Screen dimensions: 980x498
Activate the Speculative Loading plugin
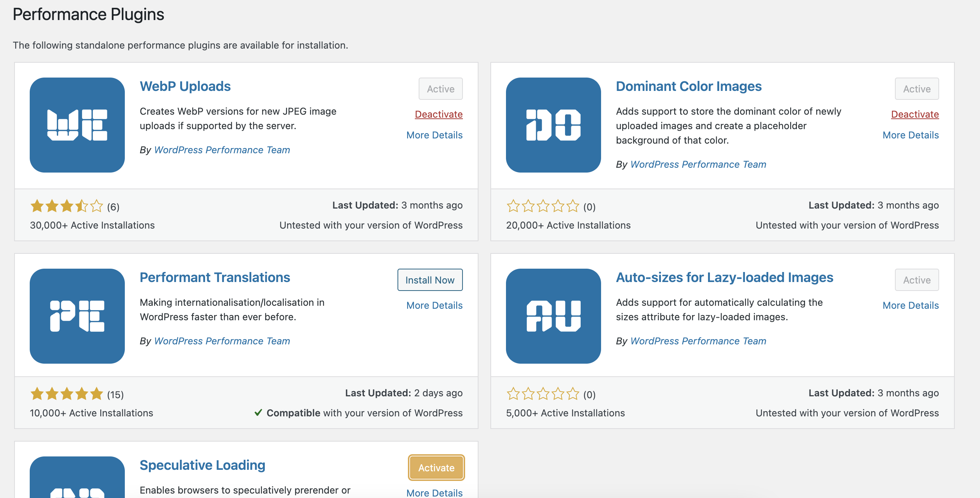click(436, 468)
